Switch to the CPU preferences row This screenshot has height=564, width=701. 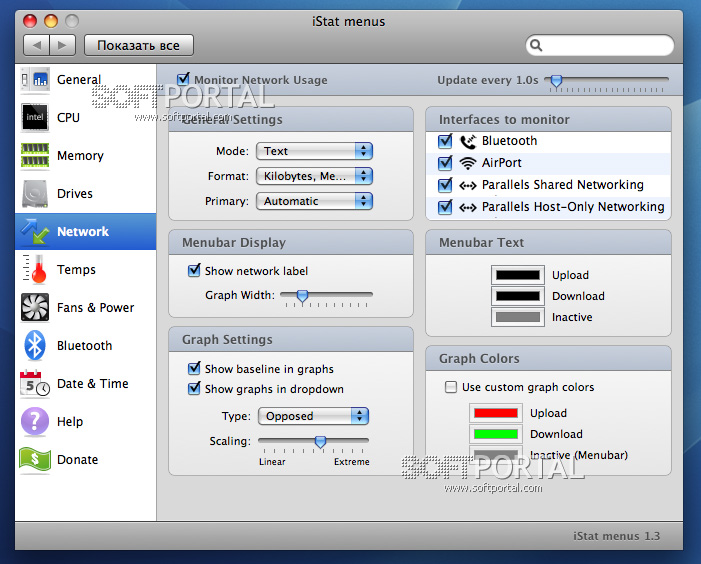[x=85, y=118]
